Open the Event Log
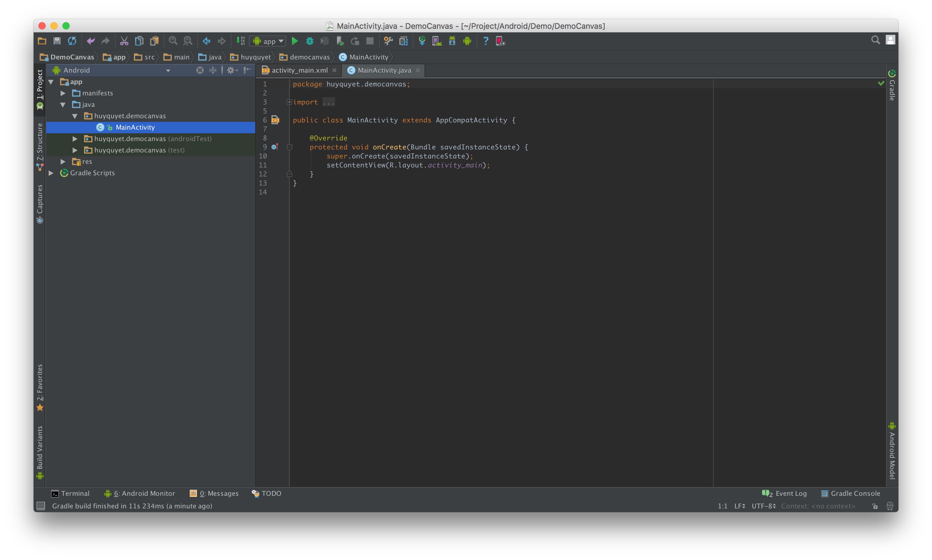932x560 pixels. coord(784,494)
